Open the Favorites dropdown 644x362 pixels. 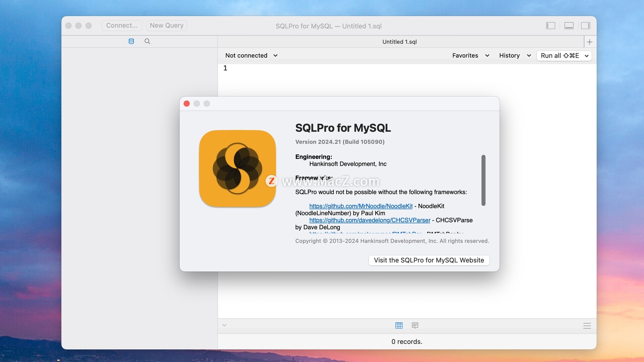click(471, 56)
